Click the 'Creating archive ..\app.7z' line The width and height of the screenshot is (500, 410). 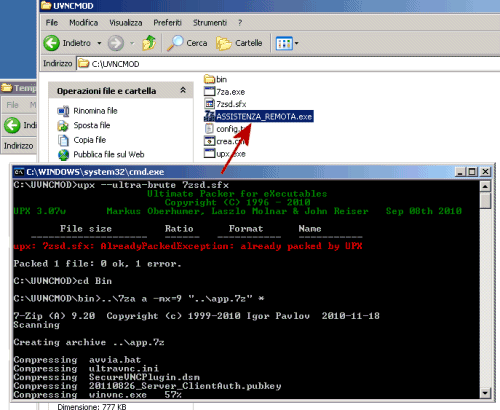[x=89, y=342]
